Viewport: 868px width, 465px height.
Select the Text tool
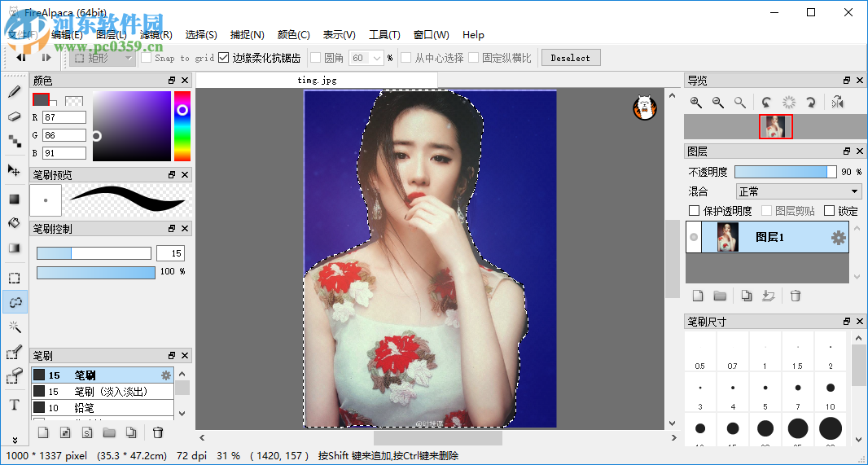(15, 405)
